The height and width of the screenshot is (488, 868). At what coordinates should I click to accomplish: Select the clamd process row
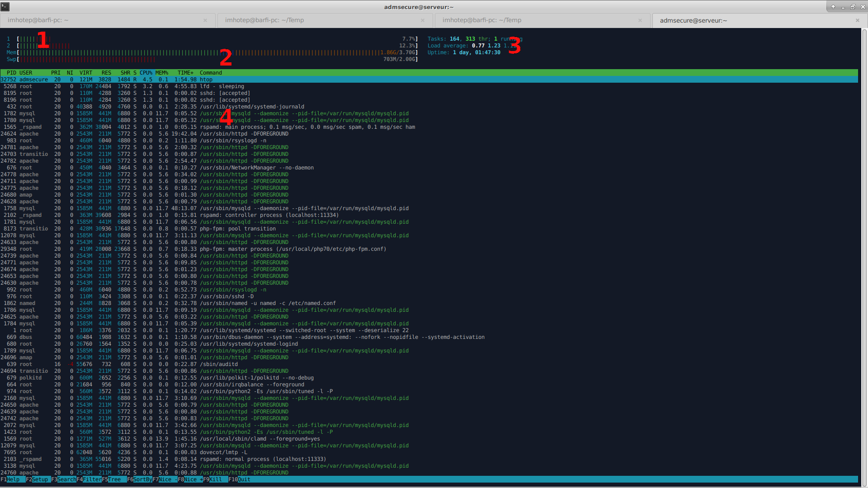259,439
